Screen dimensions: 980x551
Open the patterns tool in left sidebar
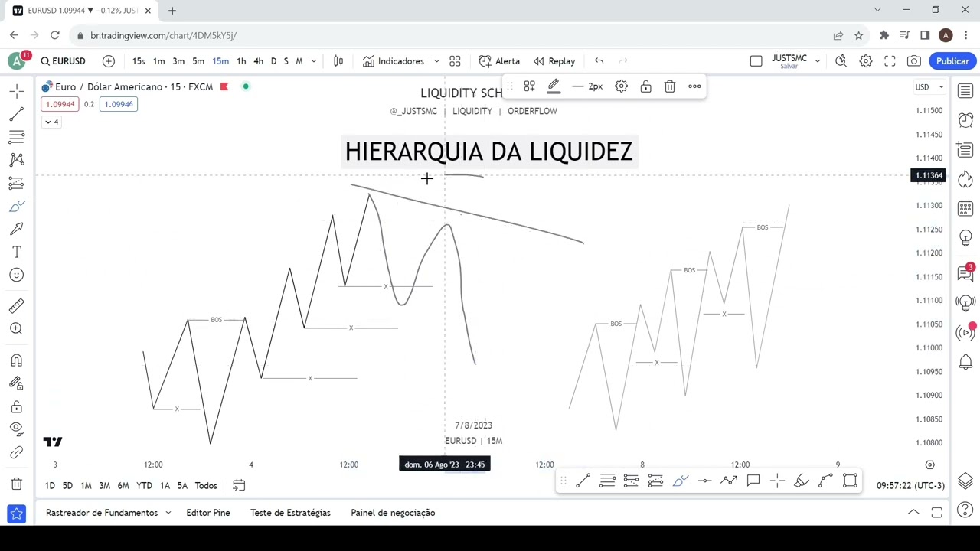tap(17, 160)
